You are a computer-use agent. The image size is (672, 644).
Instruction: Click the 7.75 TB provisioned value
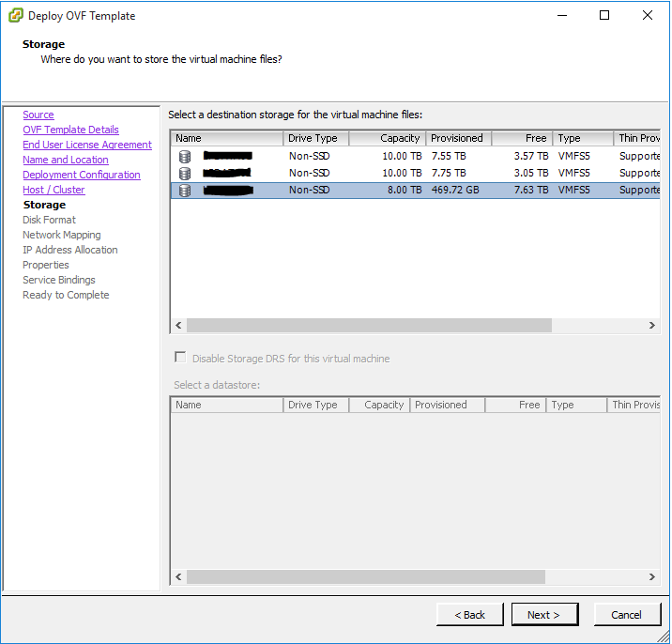pyautogui.click(x=449, y=174)
